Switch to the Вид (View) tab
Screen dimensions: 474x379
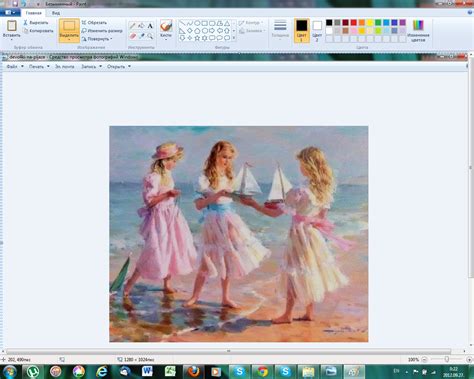coord(56,13)
